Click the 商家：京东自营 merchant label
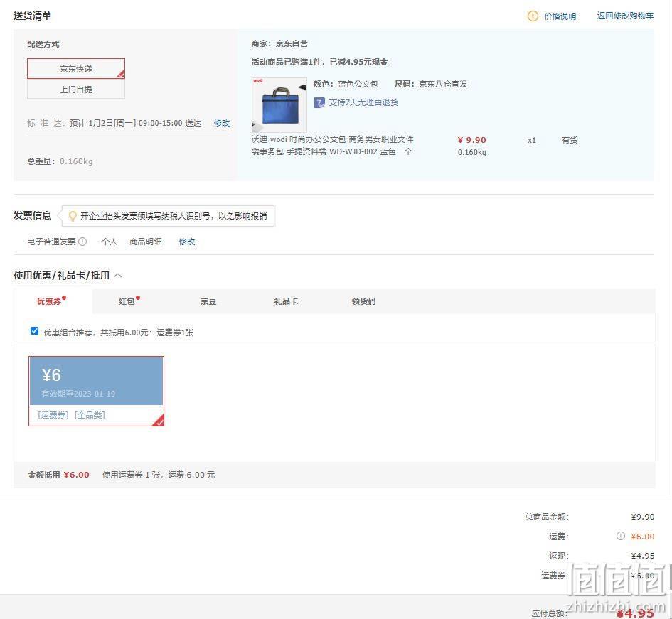This screenshot has width=672, height=619. click(x=279, y=43)
